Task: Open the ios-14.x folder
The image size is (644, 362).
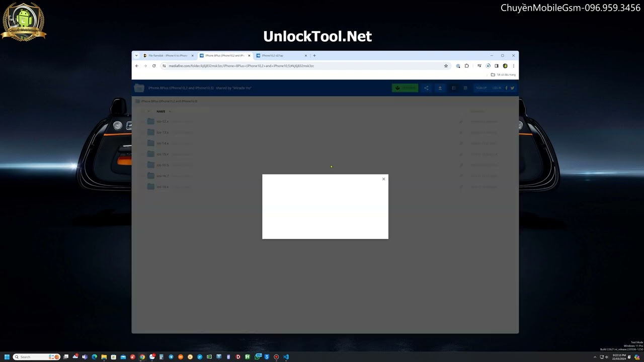Action: tap(162, 143)
